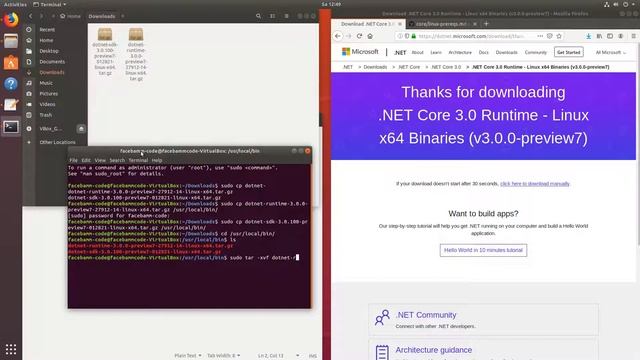Screen dimensions: 640x360
Task: Select the Terminal icon in the dock
Action: 11,127
